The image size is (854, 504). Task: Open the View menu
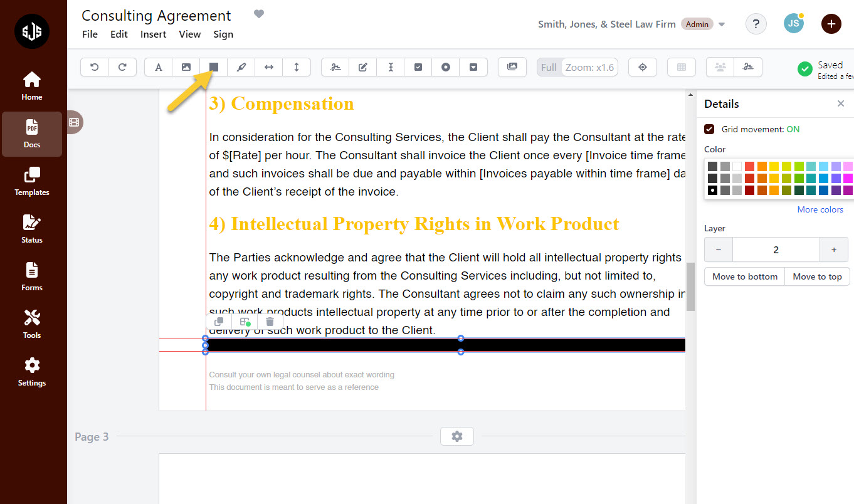190,34
